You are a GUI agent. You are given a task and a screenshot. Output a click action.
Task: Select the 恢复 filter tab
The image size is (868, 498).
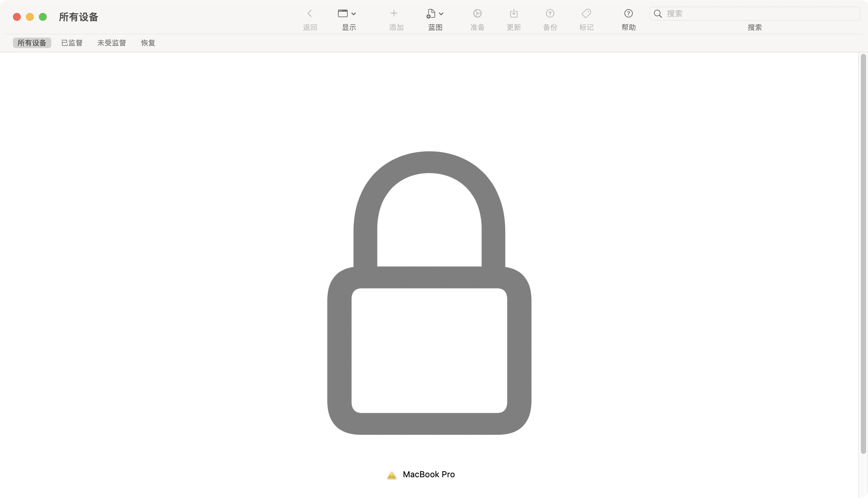tap(147, 43)
